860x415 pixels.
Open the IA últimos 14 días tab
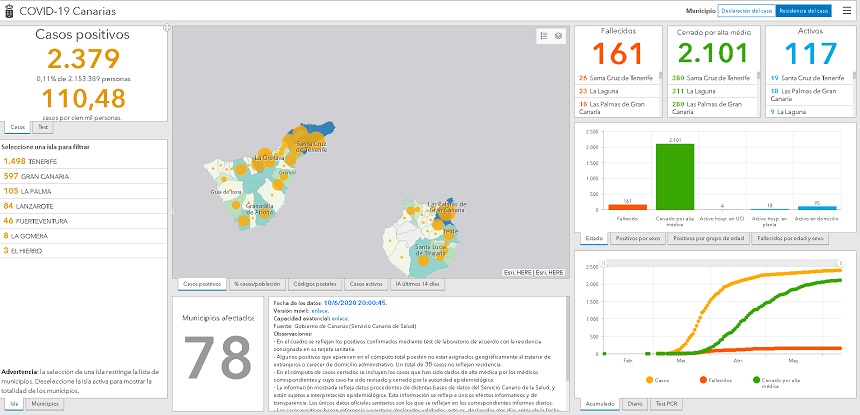[417, 285]
